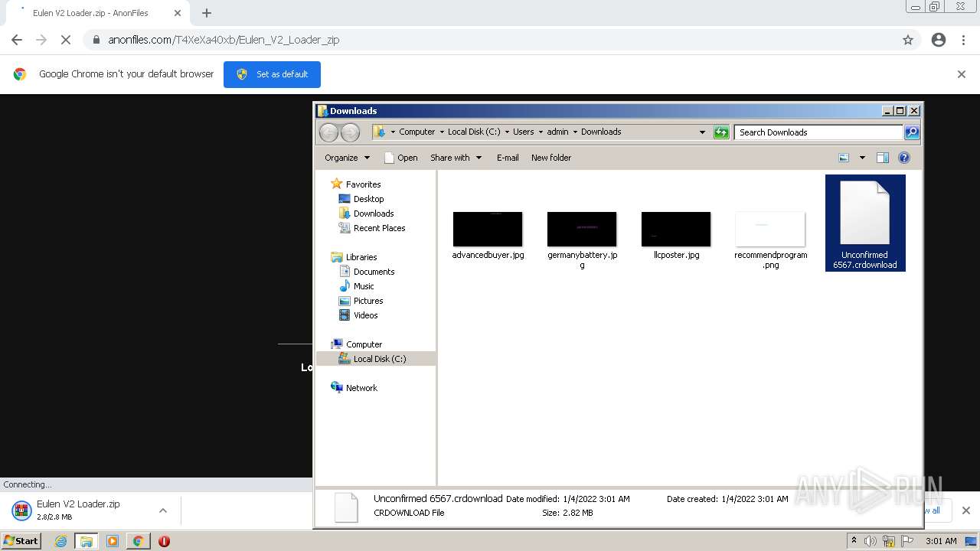This screenshot has width=980, height=551.
Task: Click the volume speaker tray icon
Action: coord(871,541)
